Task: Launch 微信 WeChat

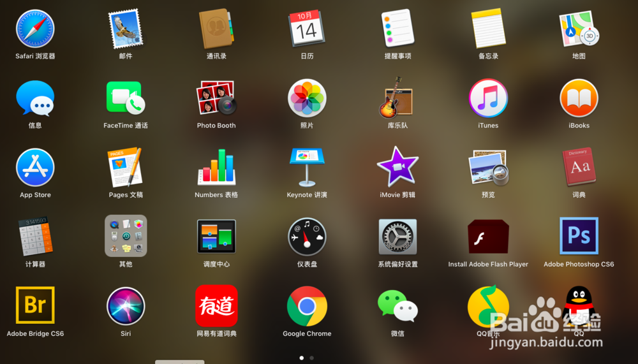Action: [397, 306]
